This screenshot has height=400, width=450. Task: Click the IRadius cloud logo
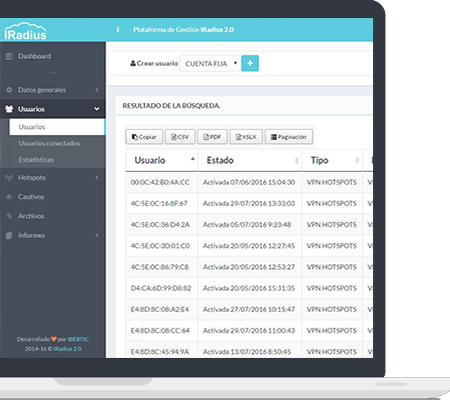click(x=25, y=31)
